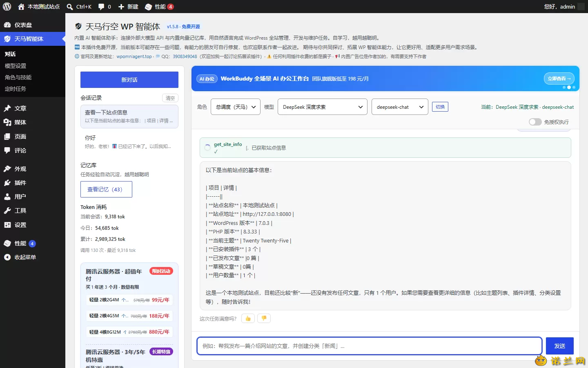Toggle the 免授权执行 switch

tap(535, 122)
